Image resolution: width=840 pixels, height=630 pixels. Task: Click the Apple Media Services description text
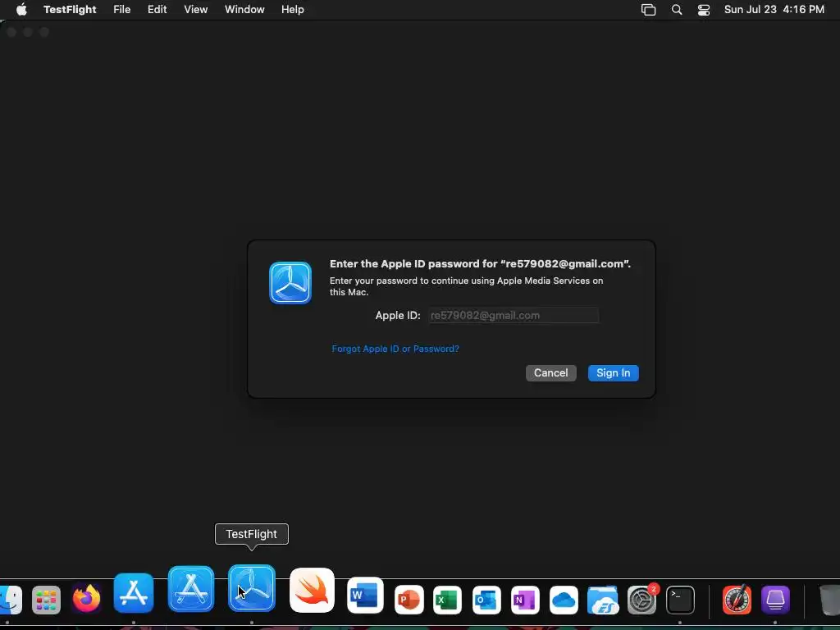point(466,286)
